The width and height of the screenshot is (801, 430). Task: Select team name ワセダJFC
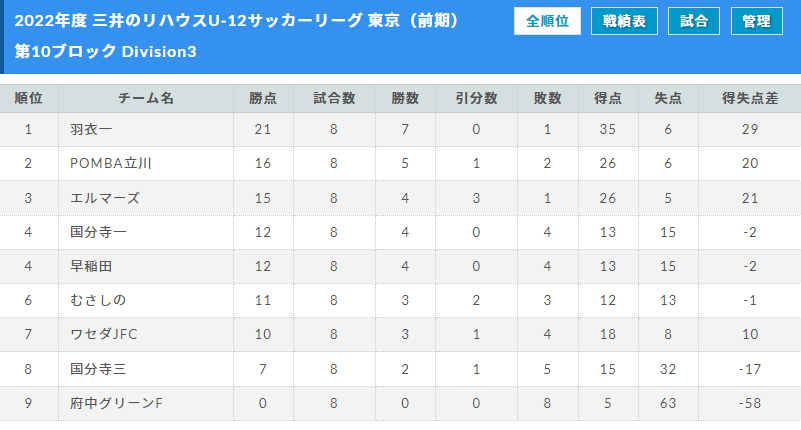pyautogui.click(x=104, y=334)
